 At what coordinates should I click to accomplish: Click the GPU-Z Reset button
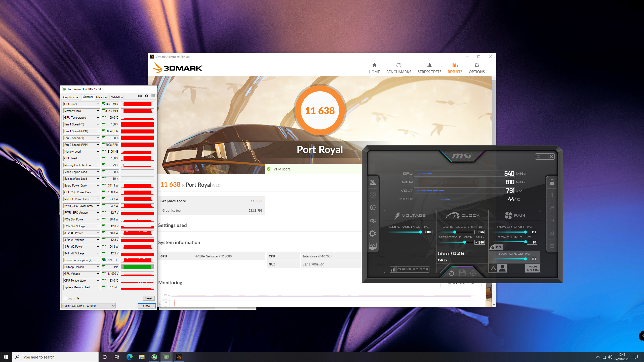click(149, 298)
